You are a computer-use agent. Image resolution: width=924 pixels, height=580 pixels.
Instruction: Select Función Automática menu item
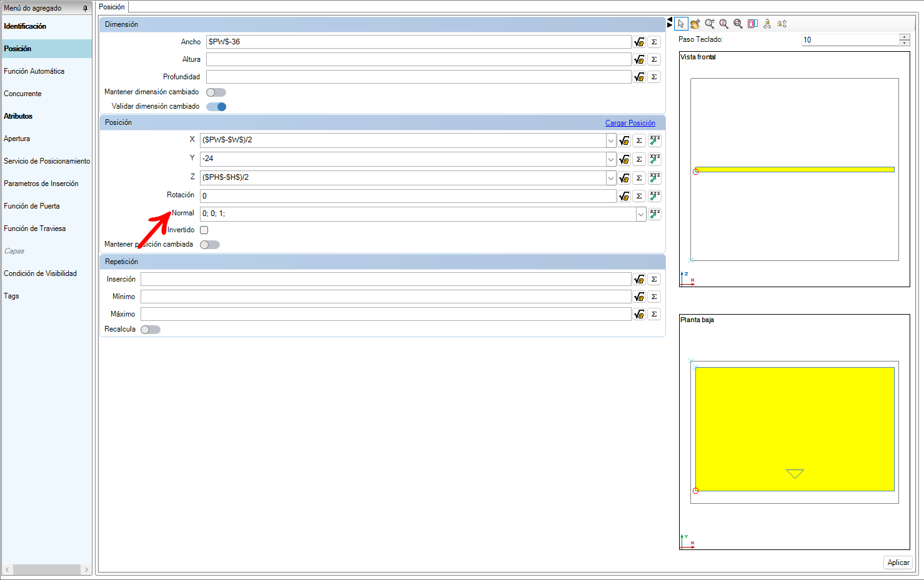pos(34,71)
